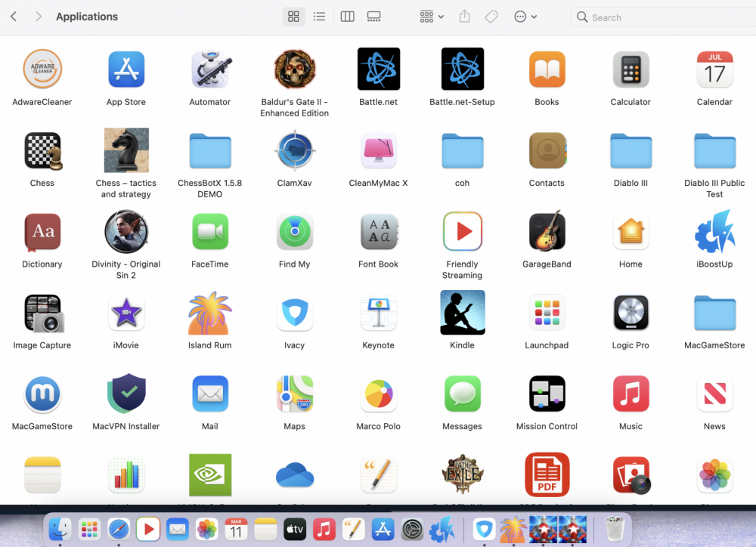Open the item grouping dropdown

click(x=431, y=16)
